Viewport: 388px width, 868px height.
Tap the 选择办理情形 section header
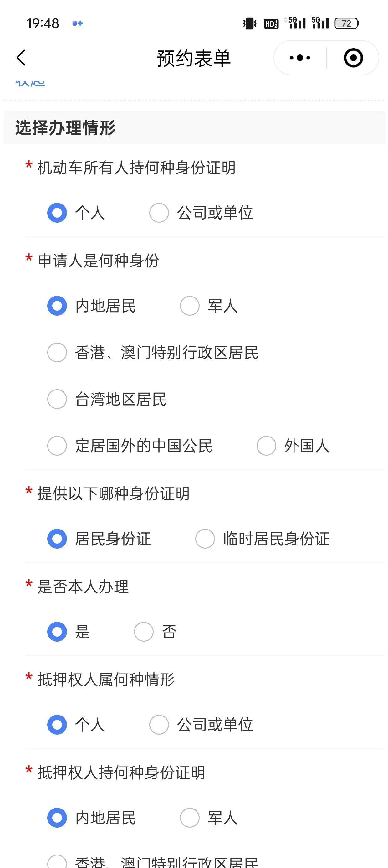click(x=65, y=128)
